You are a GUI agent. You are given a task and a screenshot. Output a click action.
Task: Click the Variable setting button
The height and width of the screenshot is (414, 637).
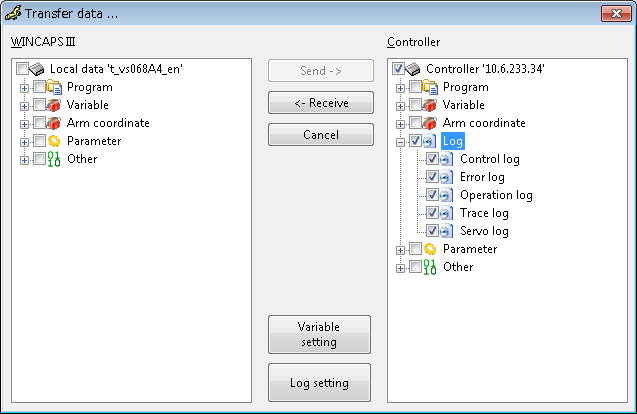click(x=319, y=334)
